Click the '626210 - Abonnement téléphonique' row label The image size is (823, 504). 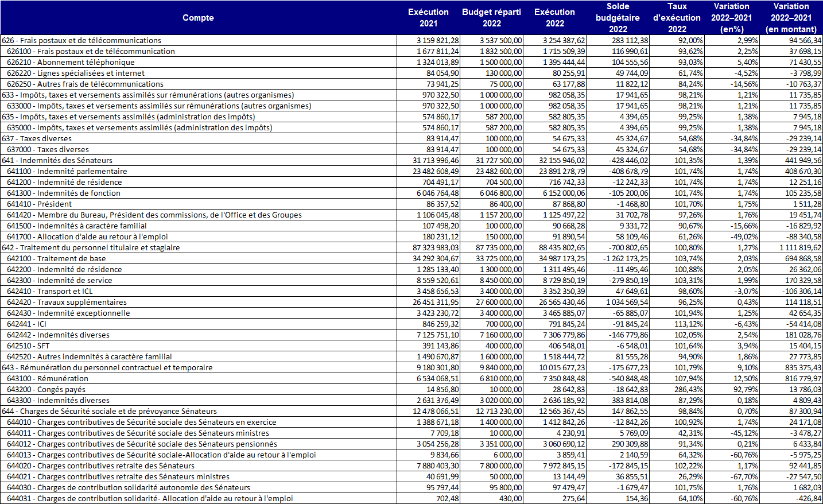click(71, 63)
